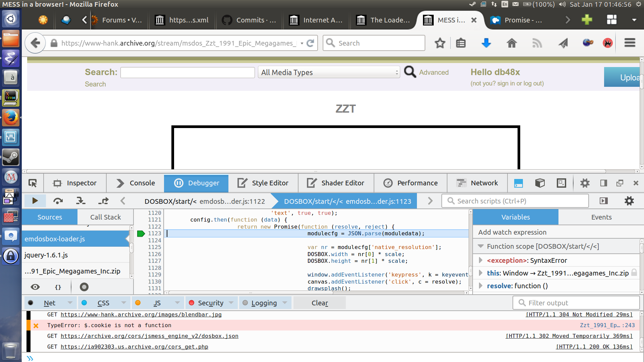Go to Firefox home page icon
Viewport: 644px width, 362px height.
512,43
